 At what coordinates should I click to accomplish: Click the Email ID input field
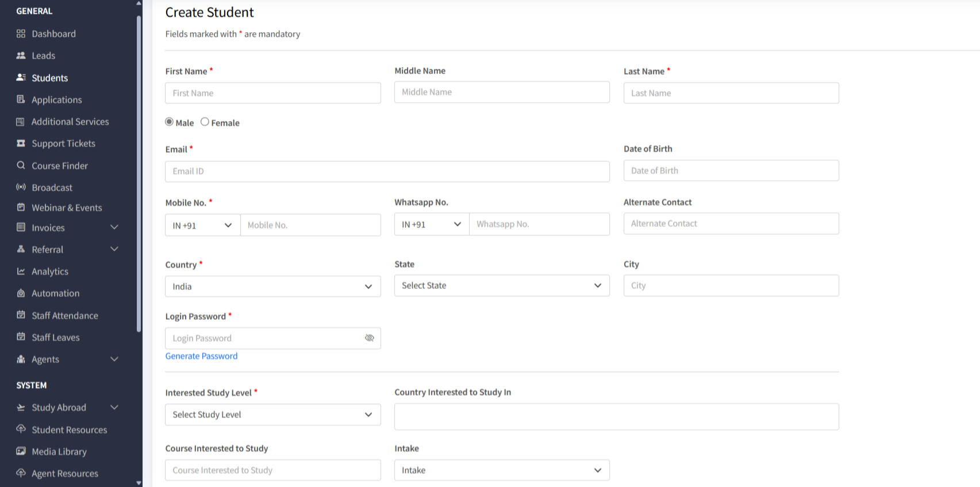[387, 171]
